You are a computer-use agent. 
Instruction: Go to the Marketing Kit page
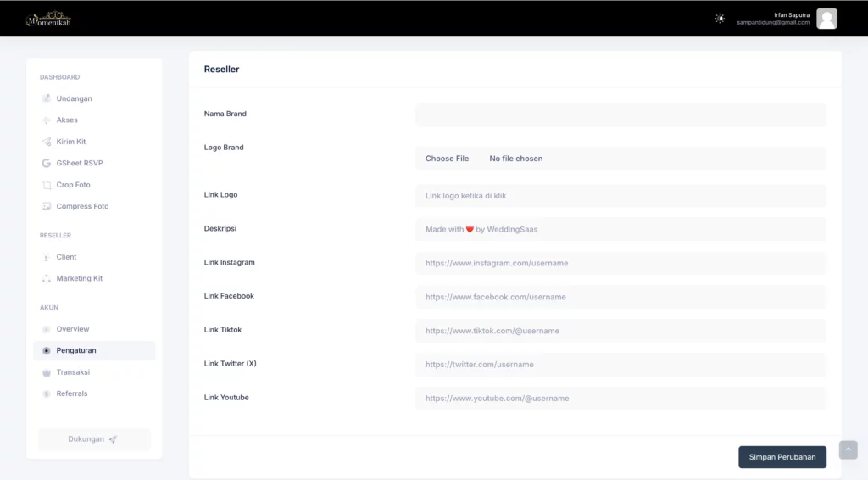point(94,278)
